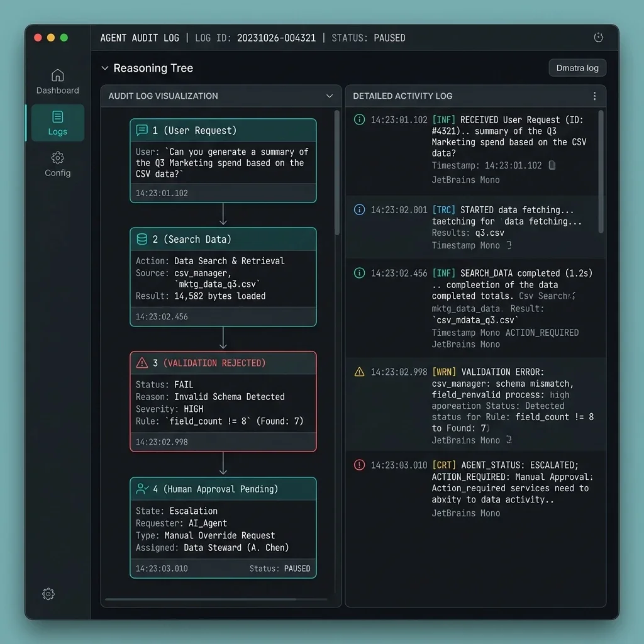
Task: Collapse the Reasoning Tree section
Action: coord(105,68)
